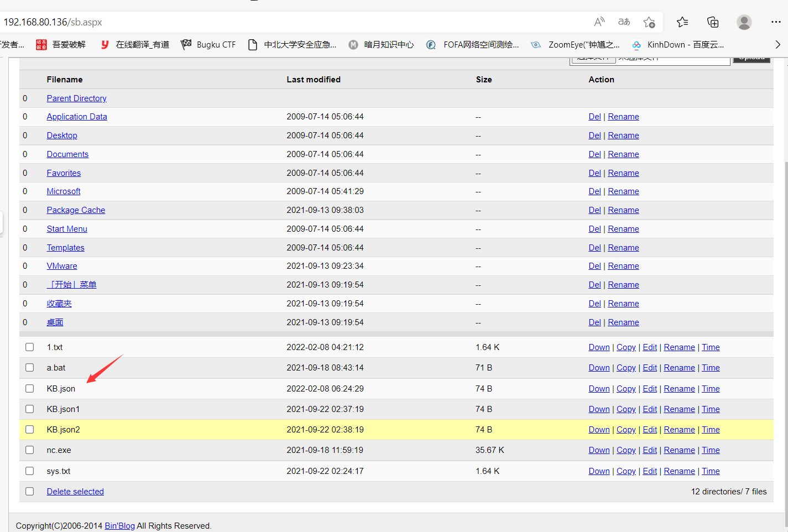Click the Last modified column header
The image size is (788, 532).
(x=314, y=80)
